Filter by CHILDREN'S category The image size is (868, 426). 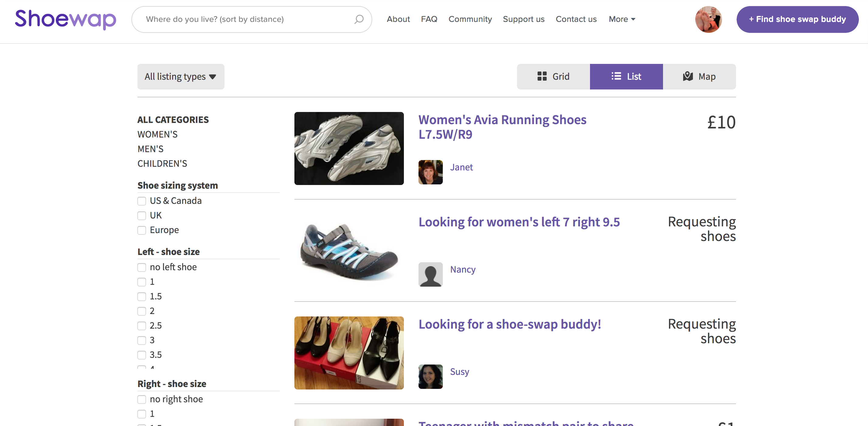(x=162, y=163)
